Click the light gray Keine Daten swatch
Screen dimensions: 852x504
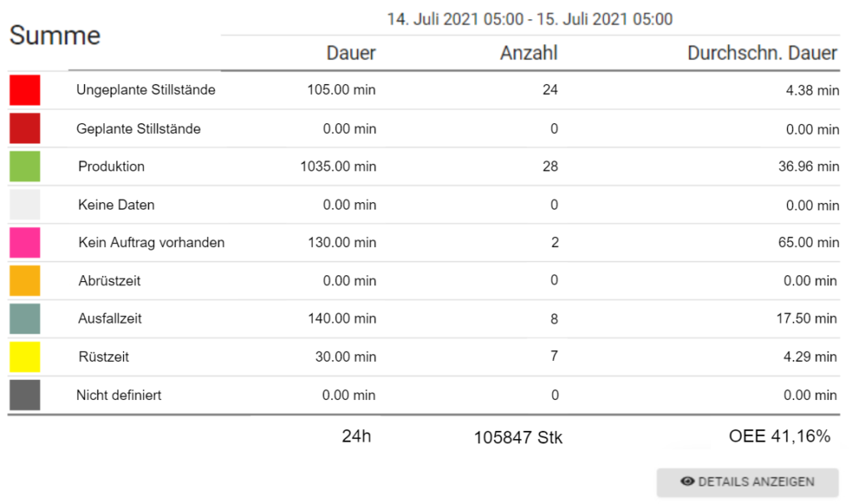pyautogui.click(x=25, y=205)
